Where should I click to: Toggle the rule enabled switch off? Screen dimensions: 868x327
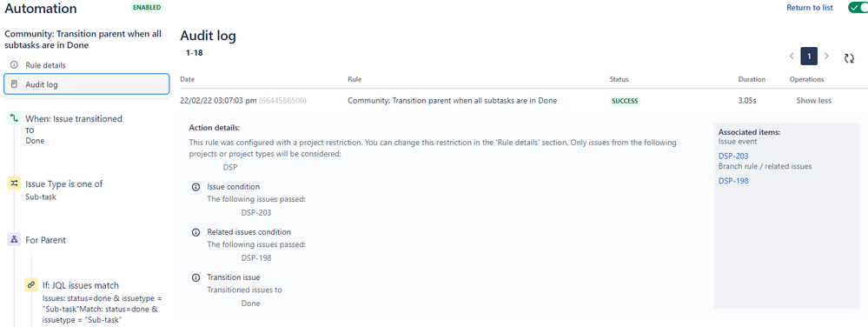(858, 8)
